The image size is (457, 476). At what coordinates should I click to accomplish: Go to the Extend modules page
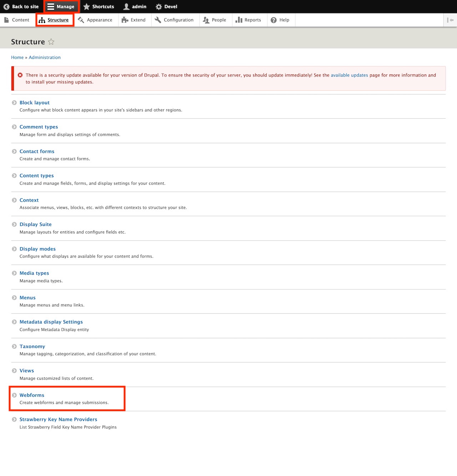[134, 20]
